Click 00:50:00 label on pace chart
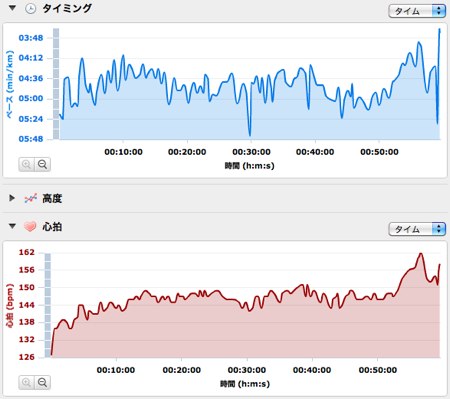Viewport: 450px width, 399px height. coord(379,152)
